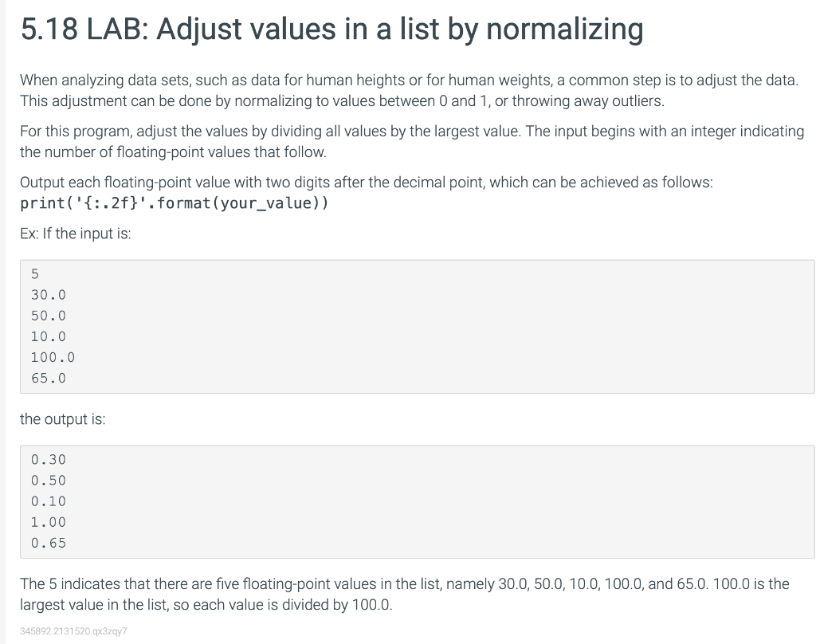The width and height of the screenshot is (816, 644).
Task: Click the lab ID text 345892.2131520.qx3zqy7
Action: pos(73,631)
